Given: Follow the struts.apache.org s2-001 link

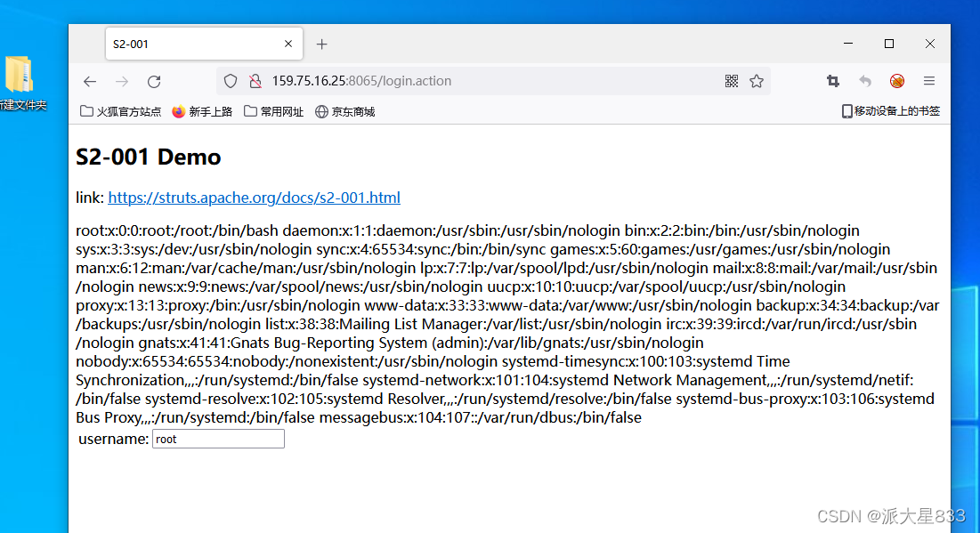Looking at the screenshot, I should (x=254, y=198).
